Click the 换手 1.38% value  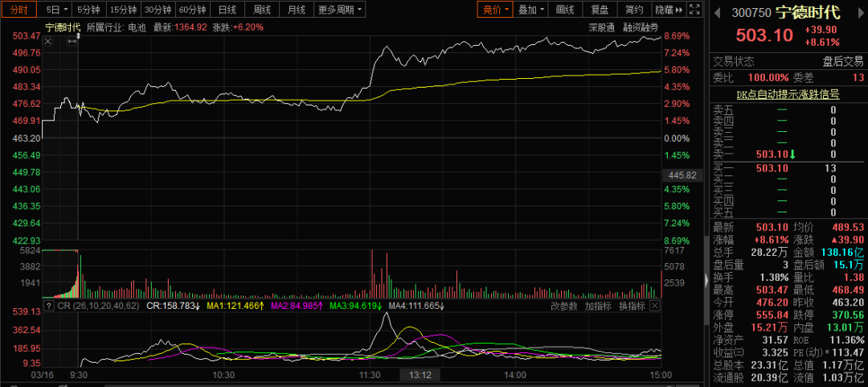click(x=773, y=277)
